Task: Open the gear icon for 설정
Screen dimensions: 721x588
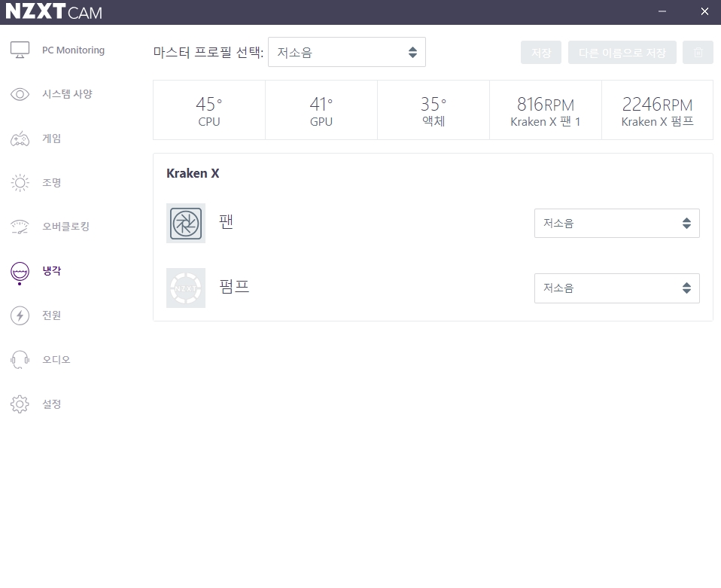Action: click(x=20, y=404)
